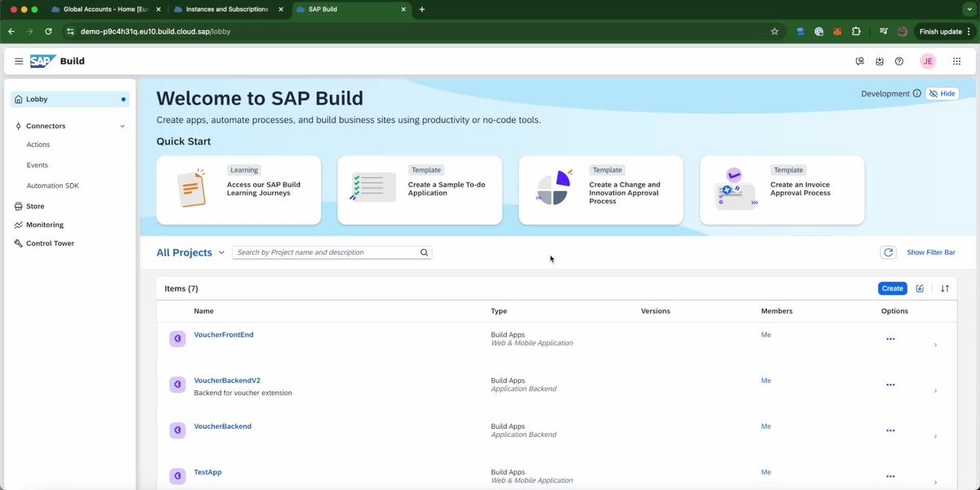Image resolution: width=980 pixels, height=490 pixels.
Task: Go to Store in sidebar
Action: tap(35, 207)
